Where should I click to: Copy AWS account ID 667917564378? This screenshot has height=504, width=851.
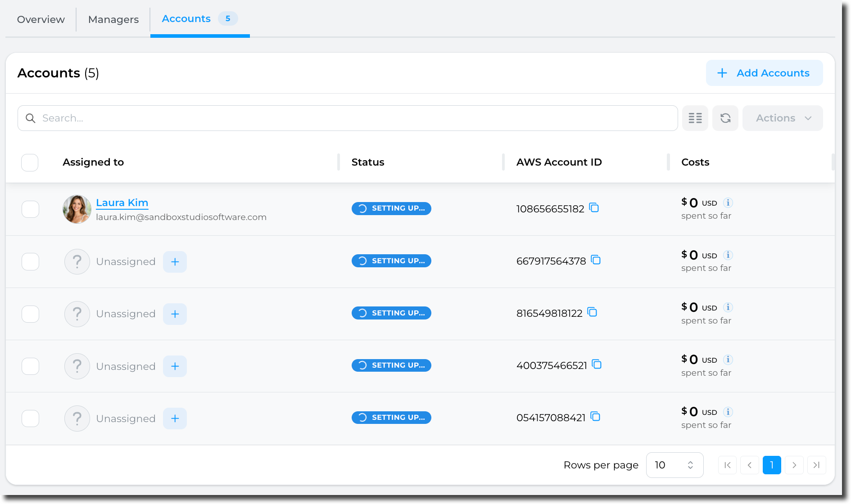(596, 260)
